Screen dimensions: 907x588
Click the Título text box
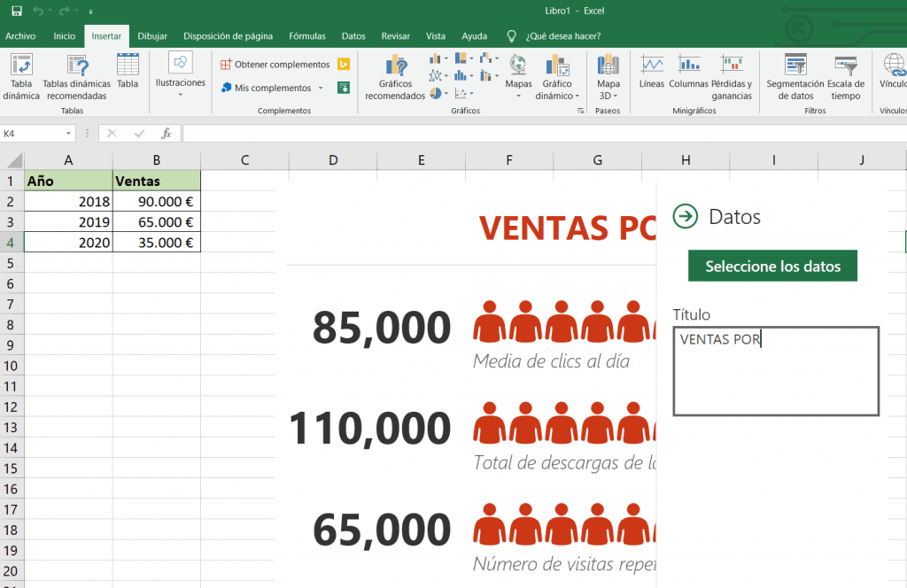tap(776, 371)
